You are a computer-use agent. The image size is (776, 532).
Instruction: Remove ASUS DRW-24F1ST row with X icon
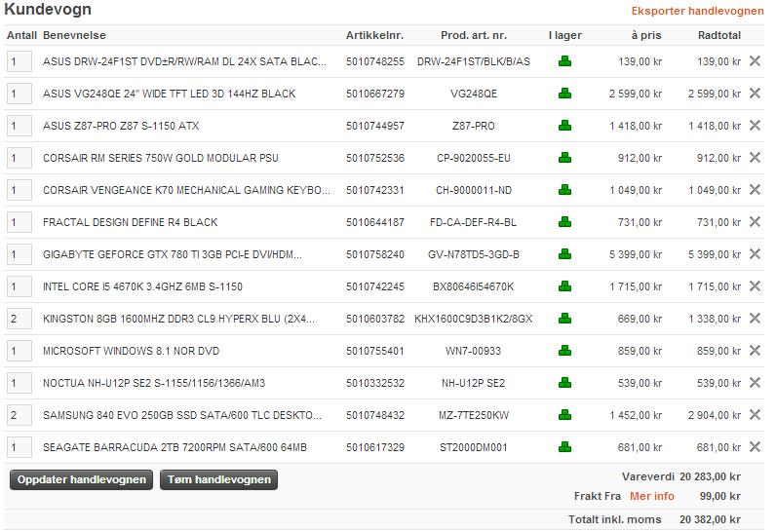[x=755, y=60]
